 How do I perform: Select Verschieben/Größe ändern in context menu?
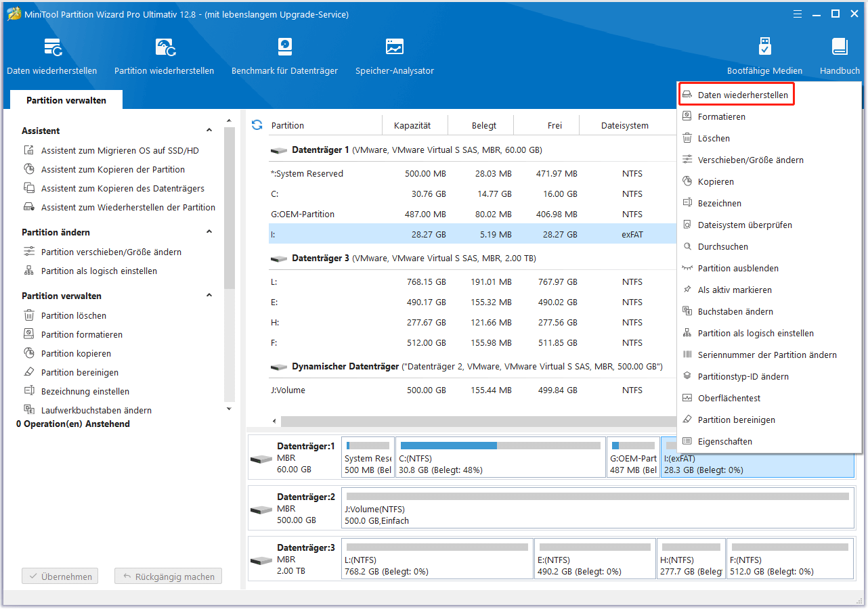click(x=769, y=160)
